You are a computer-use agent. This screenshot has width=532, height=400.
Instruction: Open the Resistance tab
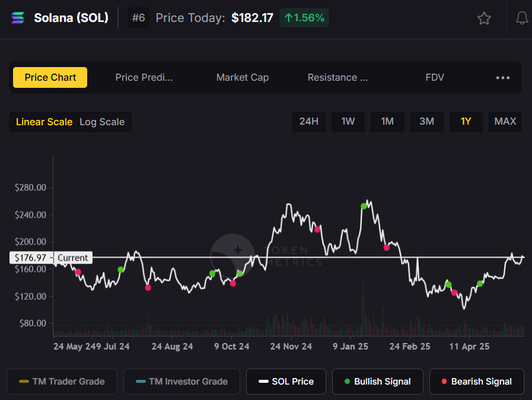(x=337, y=77)
